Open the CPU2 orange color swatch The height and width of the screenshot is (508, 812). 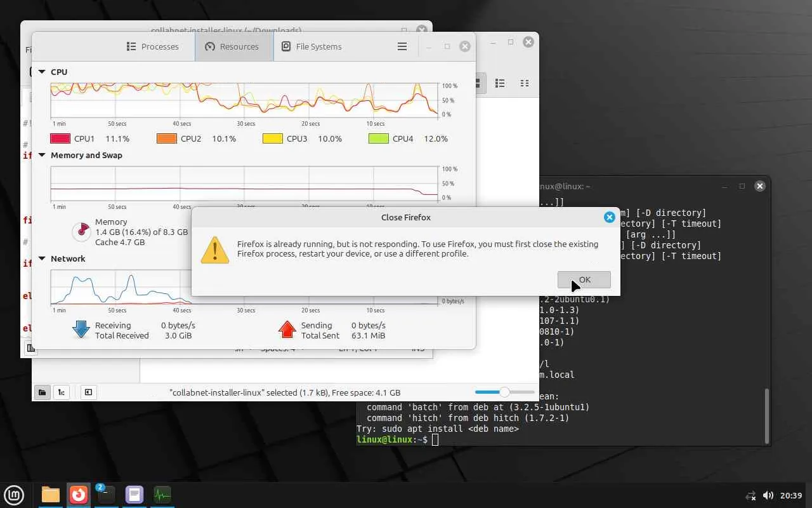(167, 138)
